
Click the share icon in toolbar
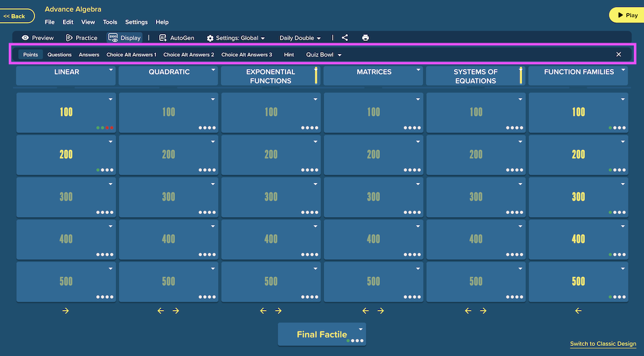pos(345,38)
